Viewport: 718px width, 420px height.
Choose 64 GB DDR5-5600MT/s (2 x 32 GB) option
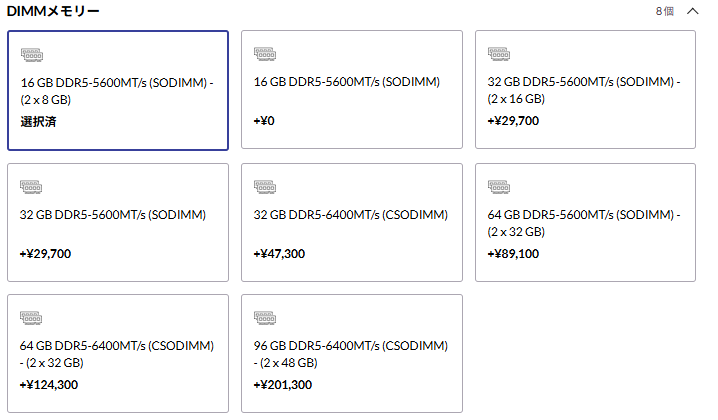585,222
